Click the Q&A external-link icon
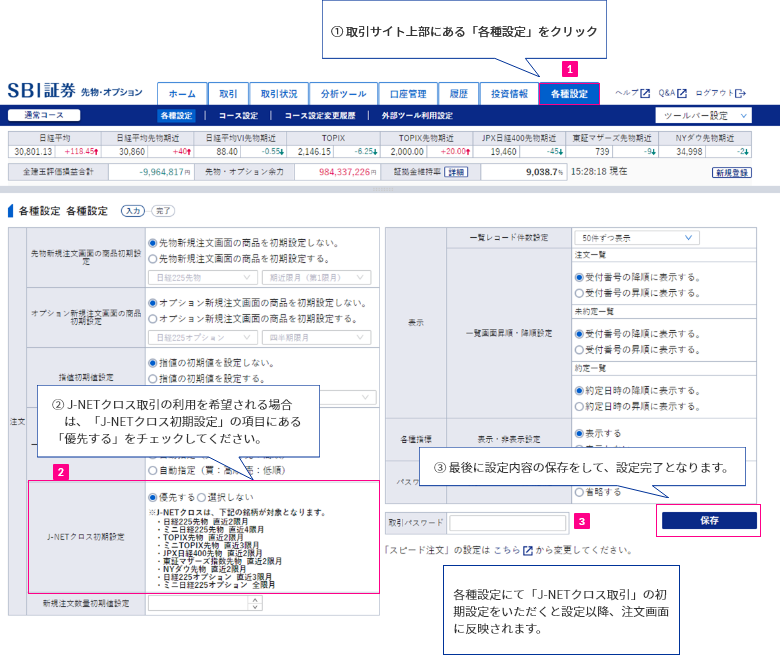Image resolution: width=780 pixels, height=655 pixels. [682, 94]
